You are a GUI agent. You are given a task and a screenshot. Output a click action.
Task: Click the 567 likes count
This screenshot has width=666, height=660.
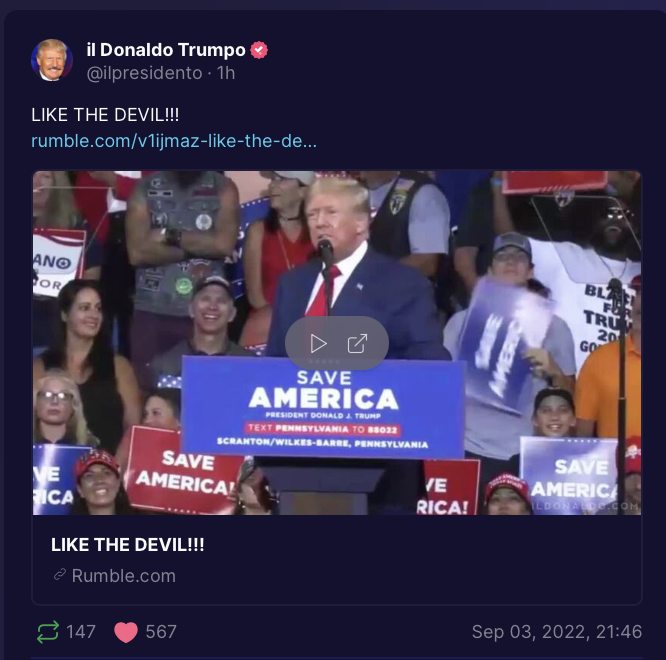(x=161, y=632)
